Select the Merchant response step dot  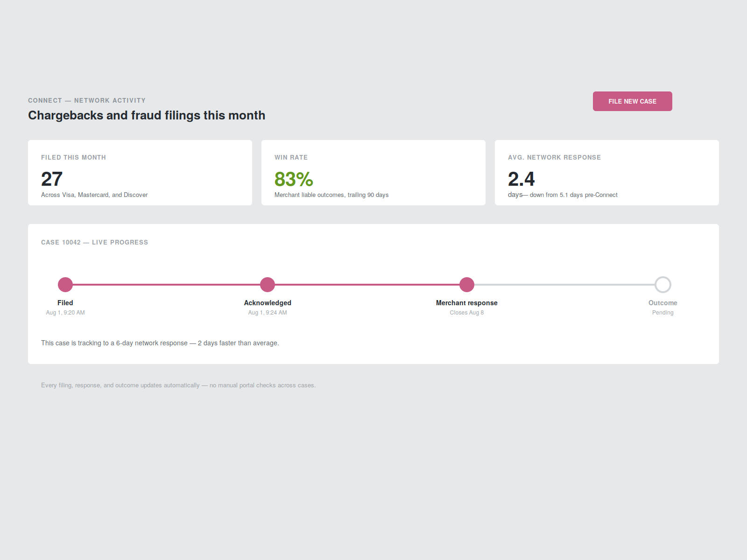pos(467,285)
